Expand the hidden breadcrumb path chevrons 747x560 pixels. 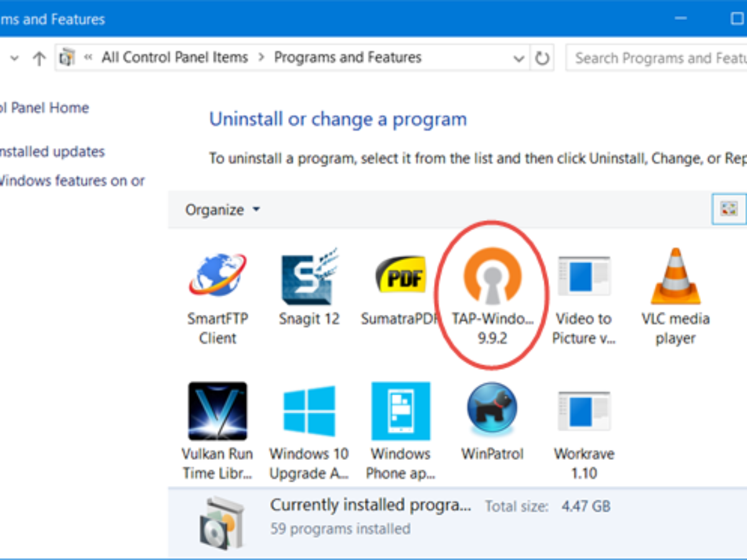tap(88, 57)
